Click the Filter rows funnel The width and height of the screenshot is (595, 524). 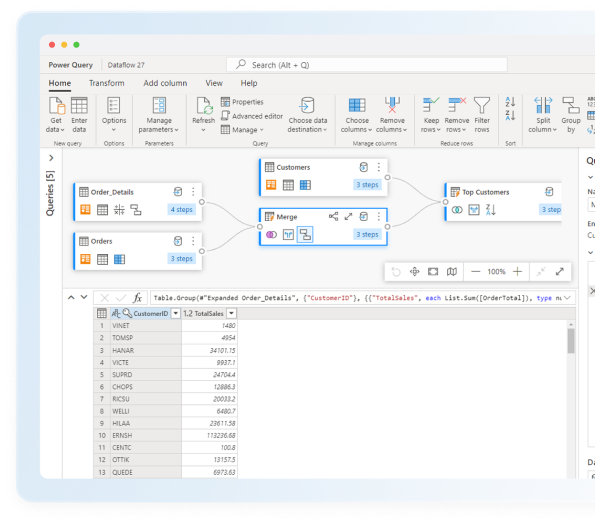[482, 105]
